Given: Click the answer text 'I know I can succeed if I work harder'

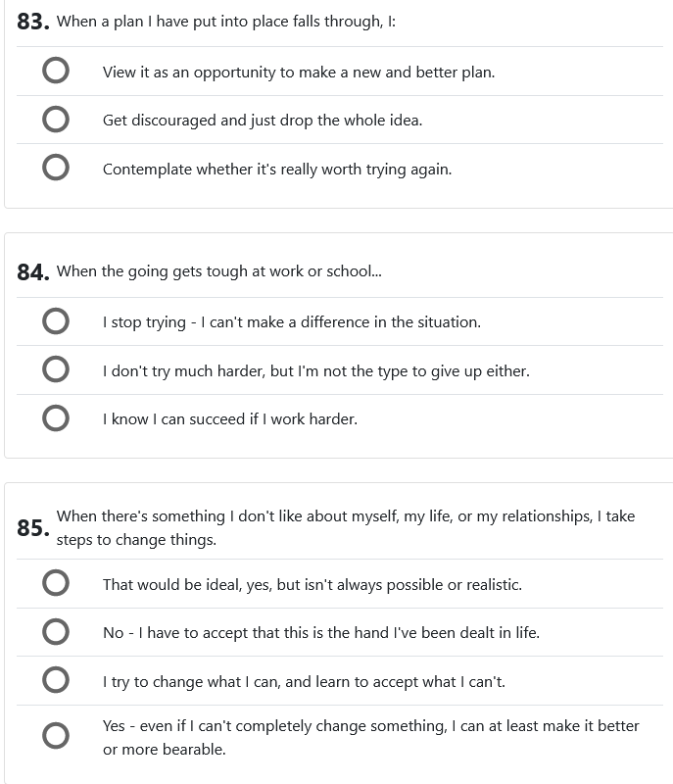Looking at the screenshot, I should point(230,418).
